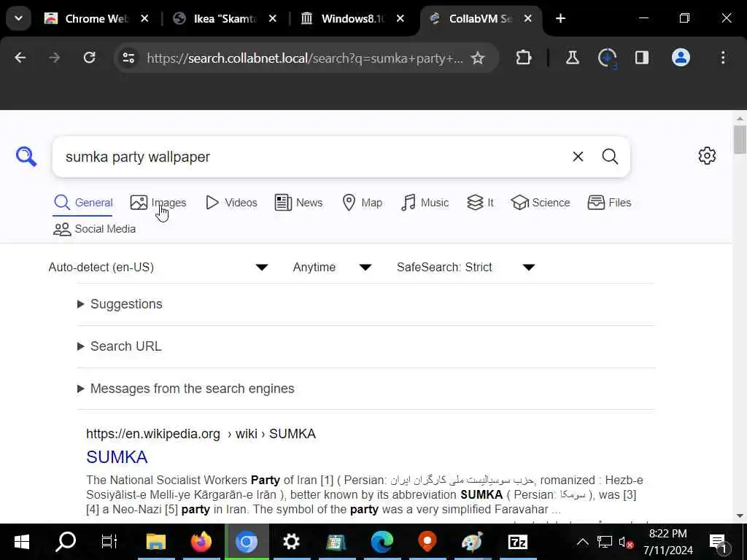This screenshot has width=747, height=560.
Task: Click the blue search engine logo
Action: (26, 157)
